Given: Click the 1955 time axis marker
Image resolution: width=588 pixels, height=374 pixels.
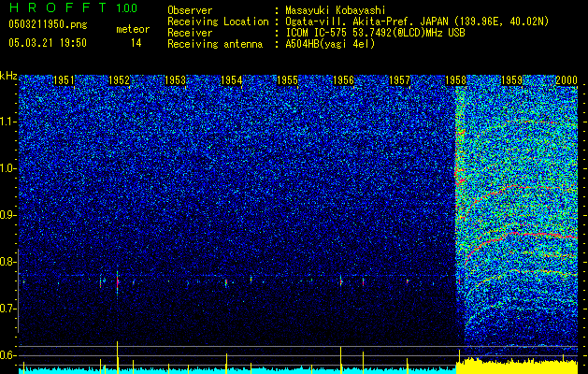Looking at the screenshot, I should (x=288, y=79).
